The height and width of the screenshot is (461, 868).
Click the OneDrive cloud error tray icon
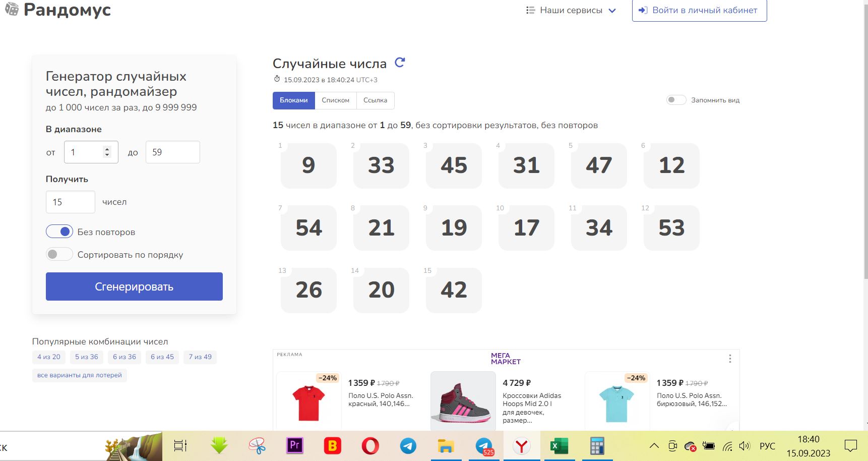click(x=690, y=446)
